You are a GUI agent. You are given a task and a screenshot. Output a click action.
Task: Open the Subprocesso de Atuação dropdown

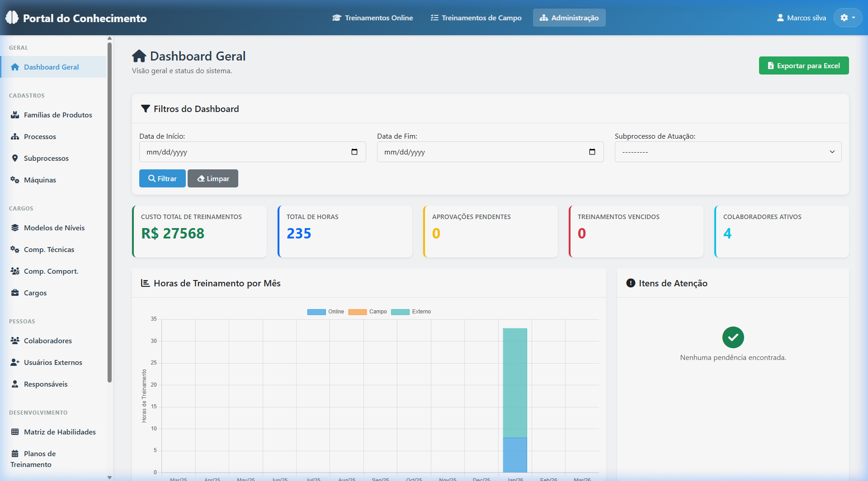(x=727, y=152)
